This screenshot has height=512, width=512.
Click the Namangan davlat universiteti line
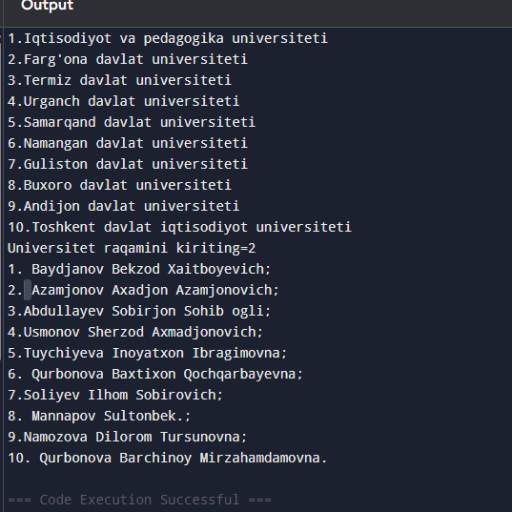128,143
